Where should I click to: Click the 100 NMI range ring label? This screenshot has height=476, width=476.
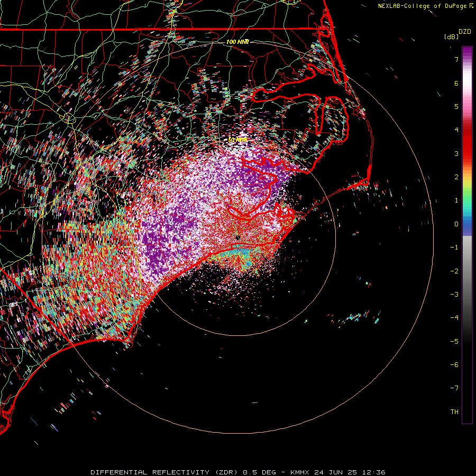(237, 42)
